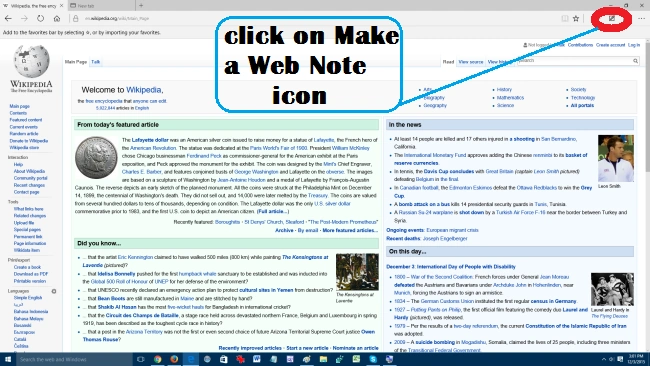Select the Wikipedia browser tab
This screenshot has height=366, width=650.
pos(32,5)
